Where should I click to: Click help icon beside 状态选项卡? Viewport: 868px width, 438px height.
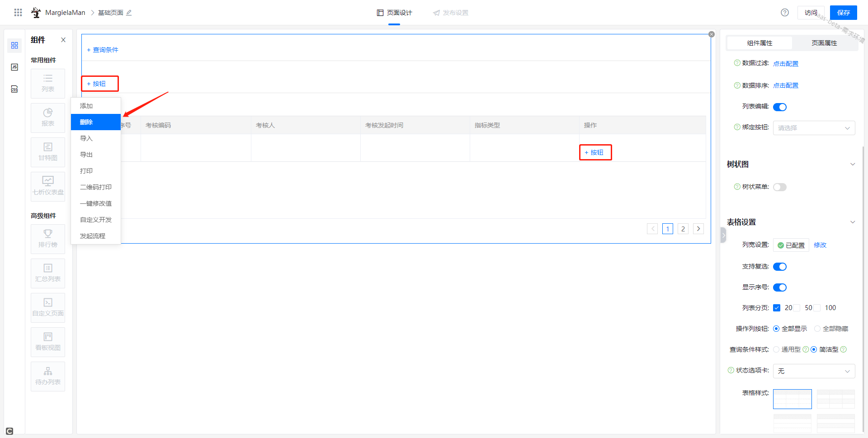coord(731,370)
